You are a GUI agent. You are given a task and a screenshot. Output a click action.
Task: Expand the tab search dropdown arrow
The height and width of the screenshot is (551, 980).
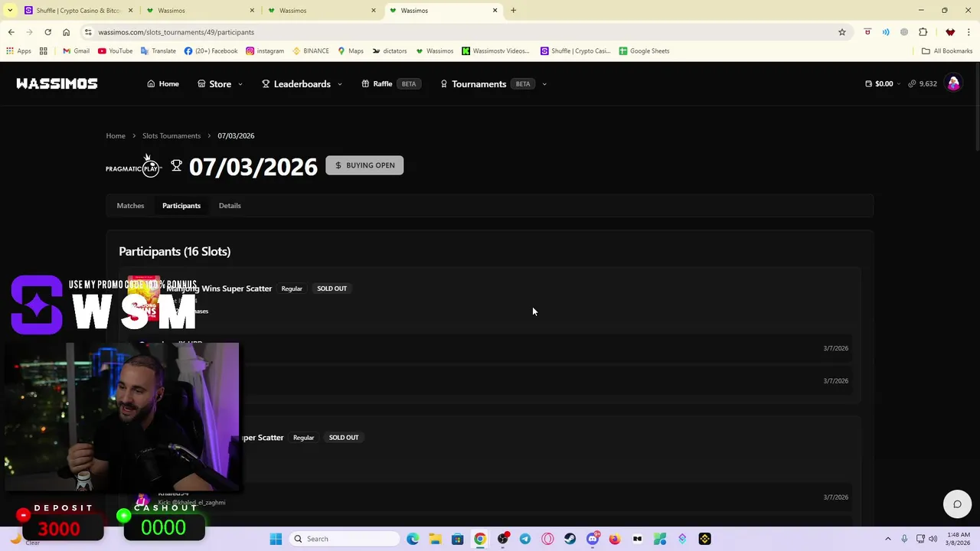click(10, 11)
